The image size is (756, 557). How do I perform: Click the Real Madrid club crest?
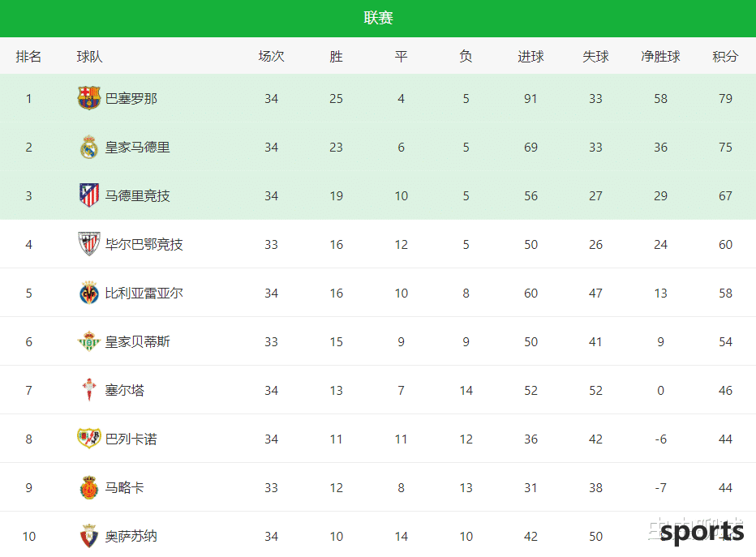point(88,147)
